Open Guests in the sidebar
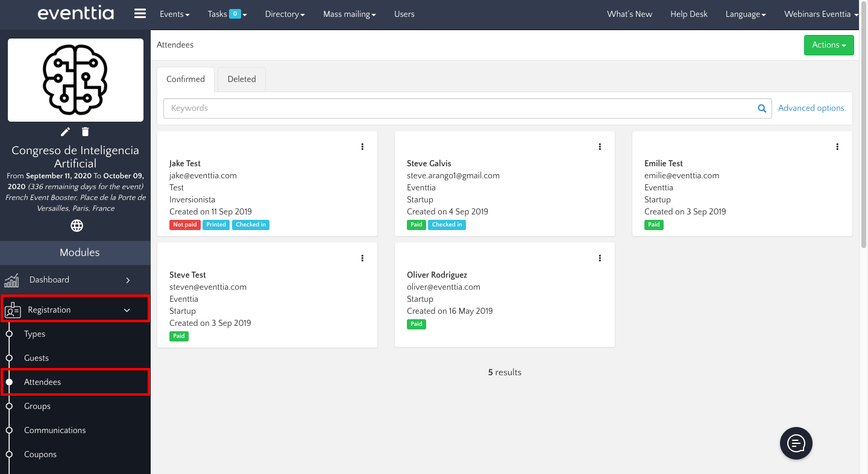Image resolution: width=868 pixels, height=474 pixels. (36, 358)
